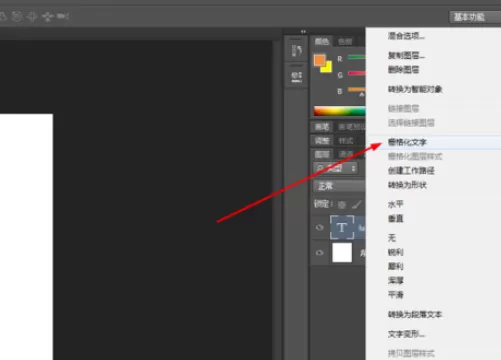The height and width of the screenshot is (360, 501).
Task: Click the G channel color slider
Action: click(356, 73)
